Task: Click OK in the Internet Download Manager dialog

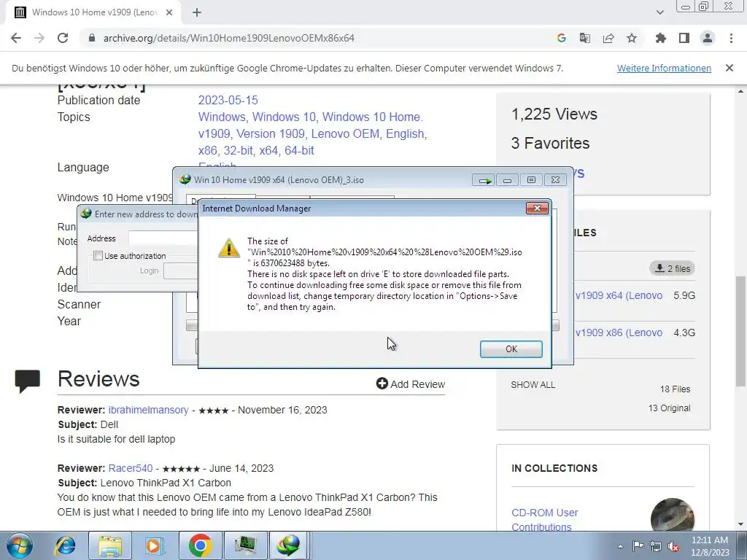Action: point(511,349)
